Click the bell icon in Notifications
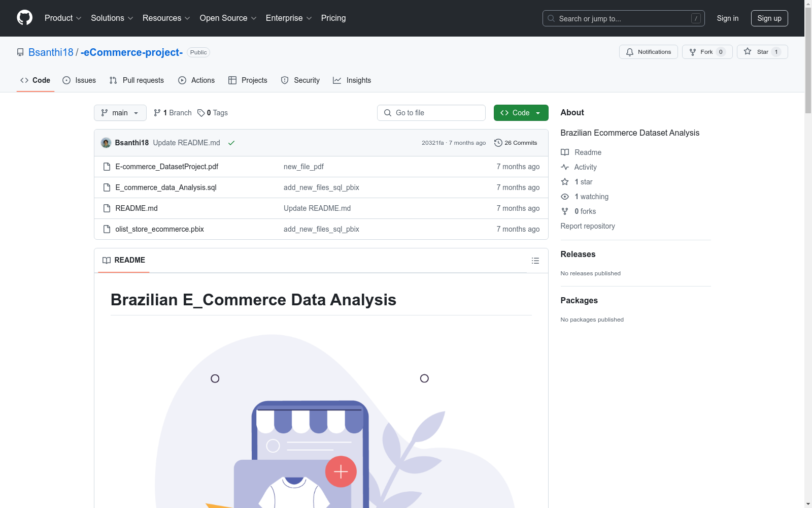Screen dimensions: 812x508 [630, 52]
